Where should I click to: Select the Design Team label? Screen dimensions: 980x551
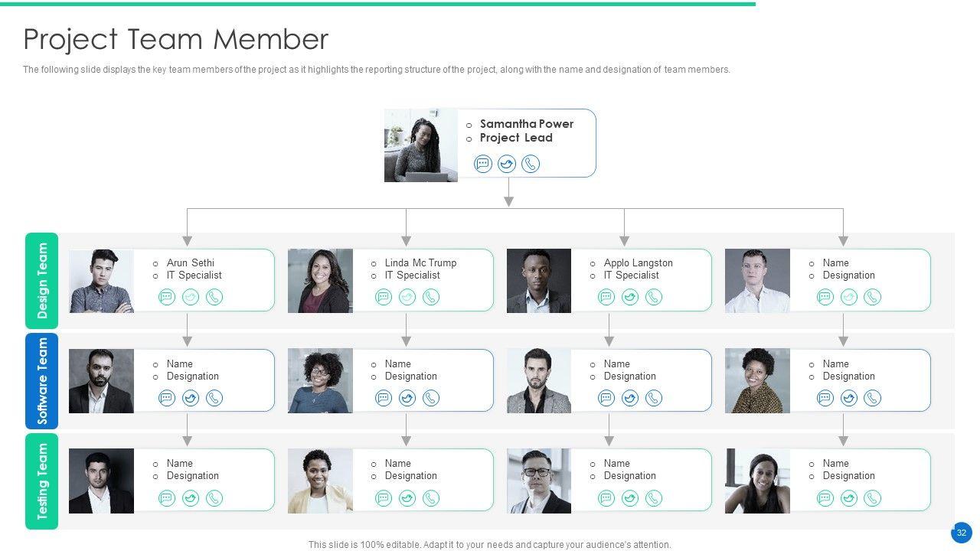click(x=42, y=281)
